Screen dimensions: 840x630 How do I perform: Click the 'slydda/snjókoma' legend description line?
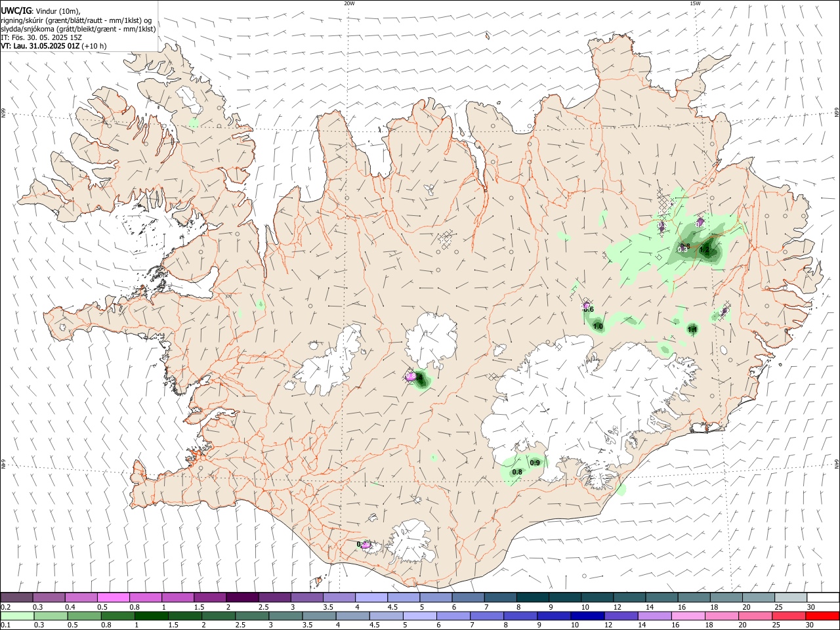(78, 29)
